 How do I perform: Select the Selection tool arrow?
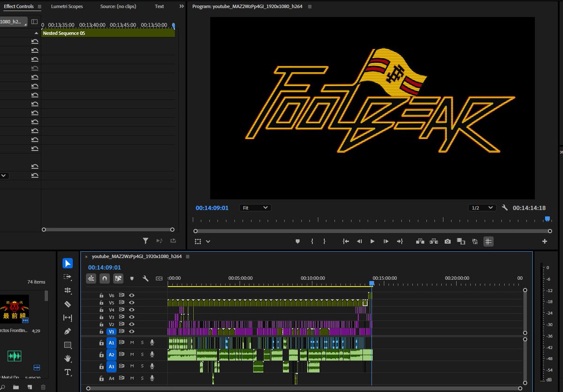coord(68,264)
